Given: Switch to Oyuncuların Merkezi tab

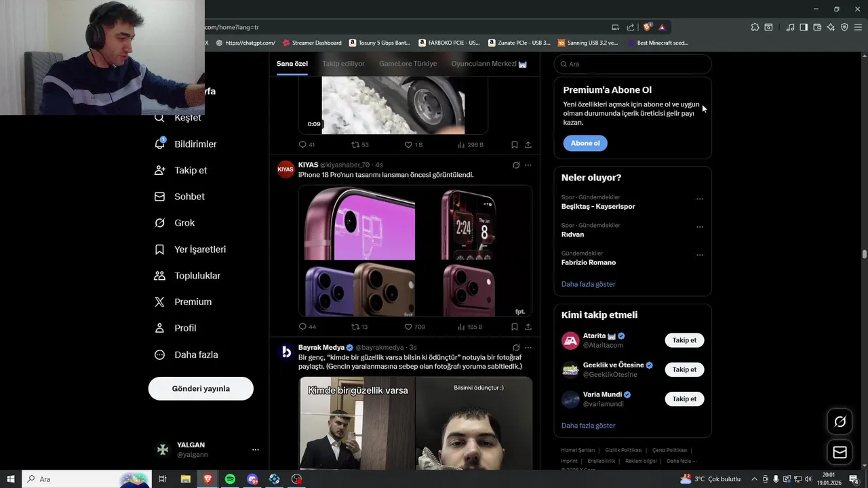Looking at the screenshot, I should [489, 64].
